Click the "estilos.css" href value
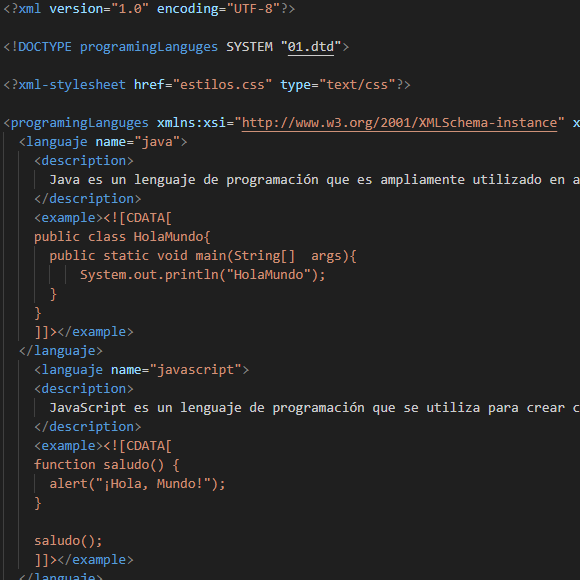 (222, 85)
